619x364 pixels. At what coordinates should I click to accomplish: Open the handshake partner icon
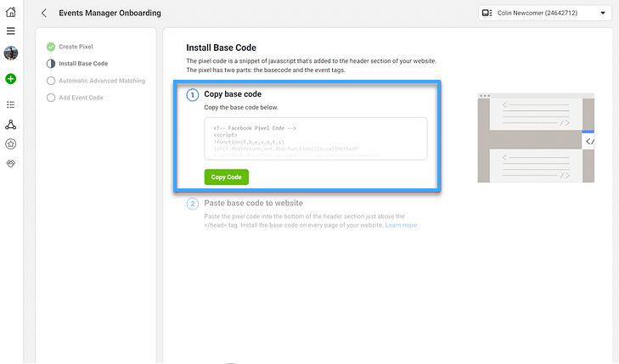pyautogui.click(x=11, y=163)
